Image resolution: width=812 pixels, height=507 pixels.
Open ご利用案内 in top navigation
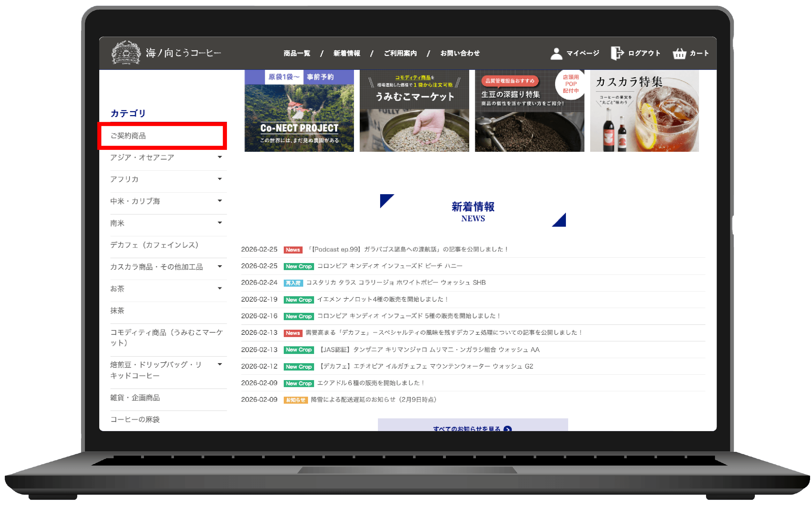pyautogui.click(x=400, y=53)
